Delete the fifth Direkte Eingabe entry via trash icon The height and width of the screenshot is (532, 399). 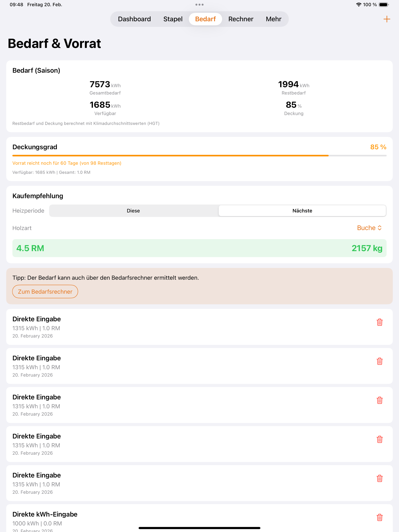[380, 478]
